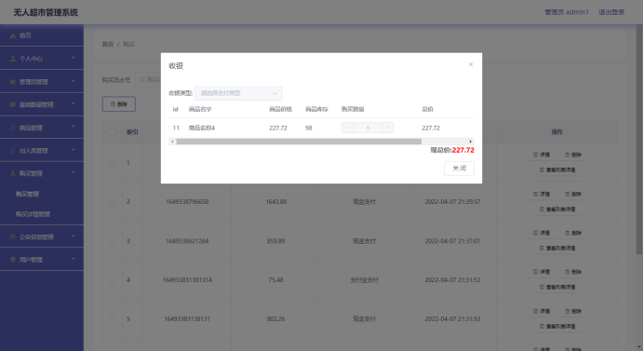The width and height of the screenshot is (644, 351).
Task: Expand the 商品管理 menu chevron
Action: 74,127
